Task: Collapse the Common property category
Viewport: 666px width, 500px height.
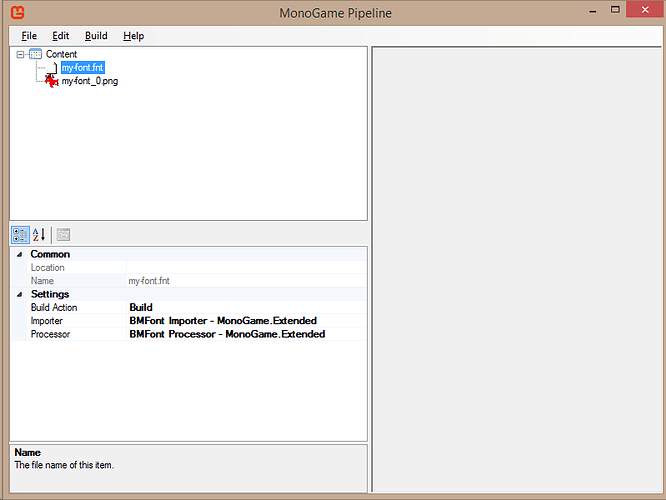Action: (x=19, y=254)
